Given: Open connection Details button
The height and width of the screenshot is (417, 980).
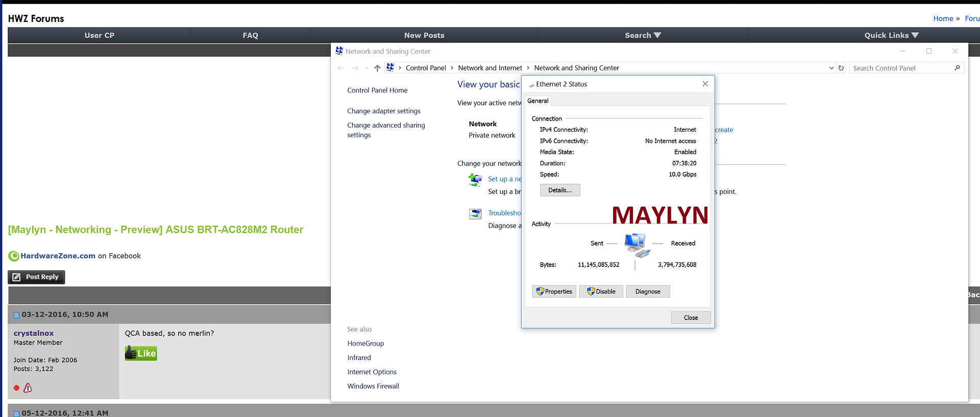Looking at the screenshot, I should pyautogui.click(x=560, y=190).
